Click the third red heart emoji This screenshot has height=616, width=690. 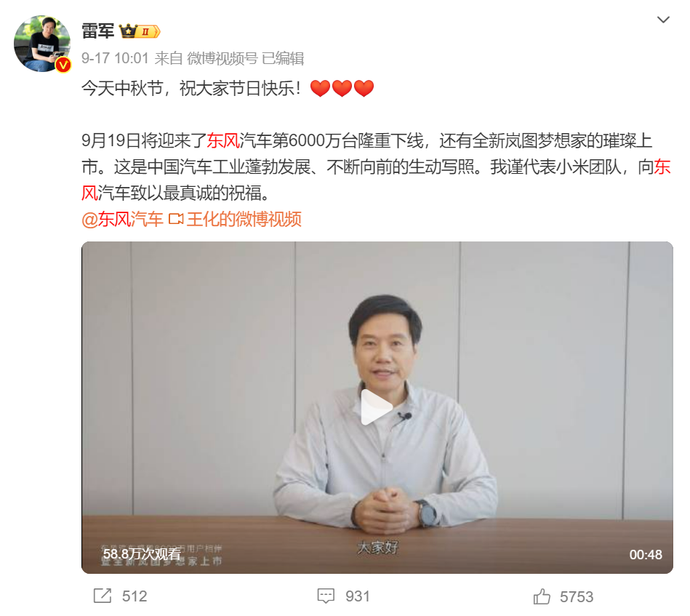[x=364, y=88]
